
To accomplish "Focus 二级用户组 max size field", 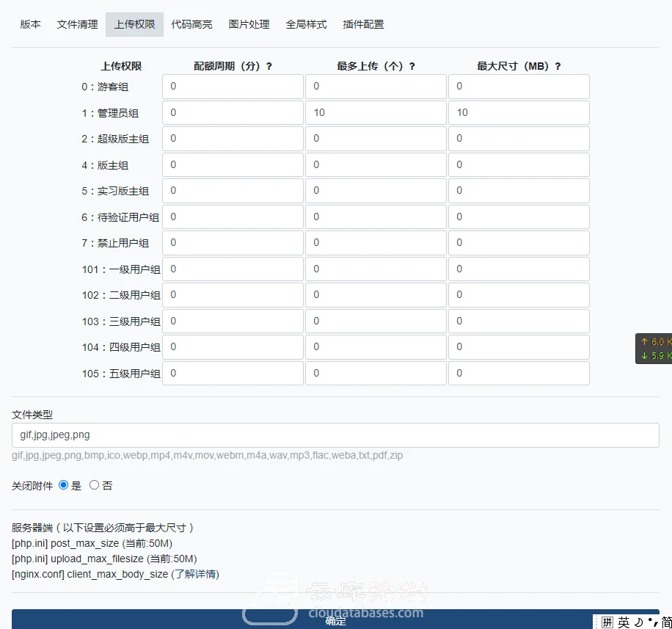I will coord(519,295).
